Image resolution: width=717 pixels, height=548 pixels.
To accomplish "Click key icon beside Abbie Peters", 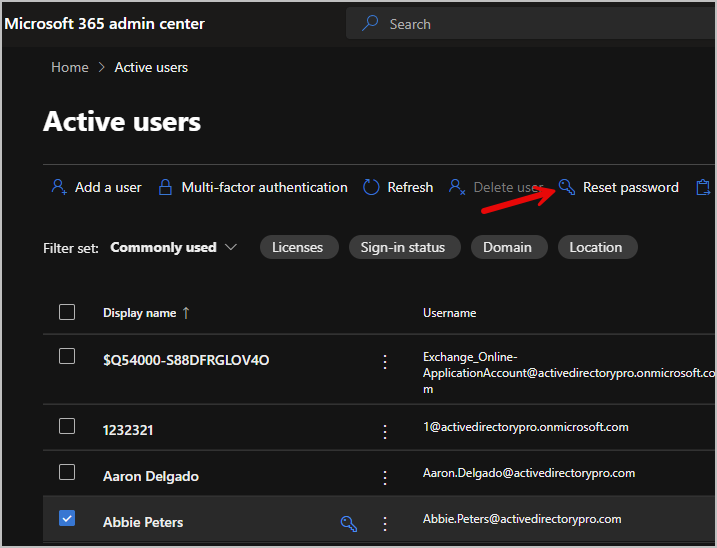I will coord(349,523).
